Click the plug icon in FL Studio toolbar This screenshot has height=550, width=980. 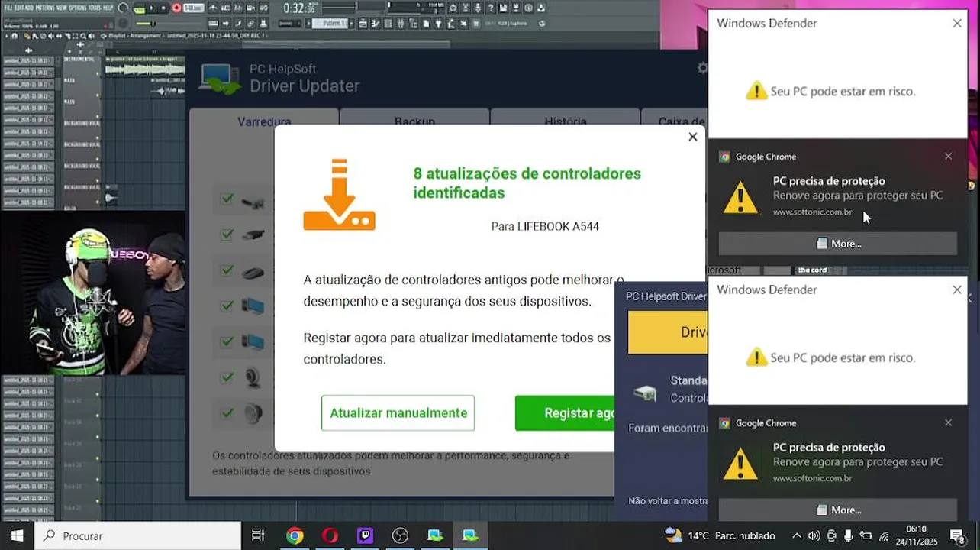tap(438, 24)
